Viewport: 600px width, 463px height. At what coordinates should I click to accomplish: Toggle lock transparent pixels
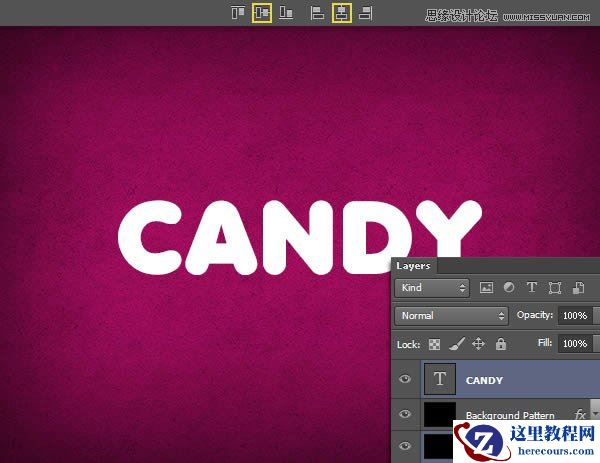(434, 344)
